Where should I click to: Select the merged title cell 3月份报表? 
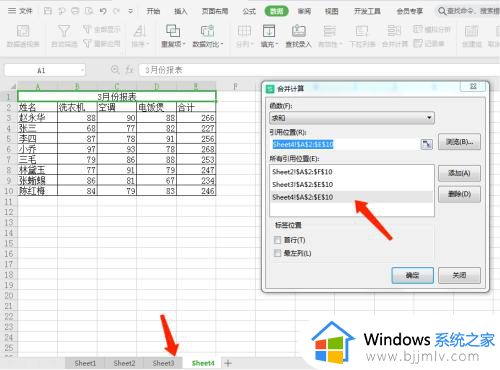[117, 97]
